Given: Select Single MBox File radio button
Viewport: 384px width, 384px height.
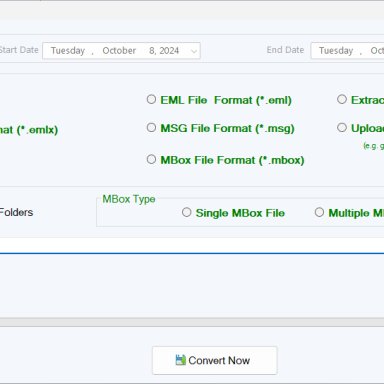Looking at the screenshot, I should [187, 212].
